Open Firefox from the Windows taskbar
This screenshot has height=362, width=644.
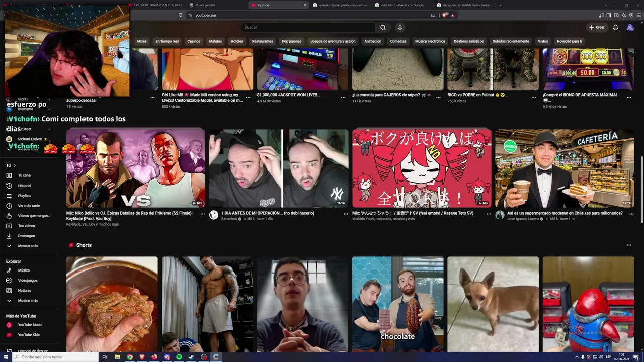pyautogui.click(x=154, y=357)
